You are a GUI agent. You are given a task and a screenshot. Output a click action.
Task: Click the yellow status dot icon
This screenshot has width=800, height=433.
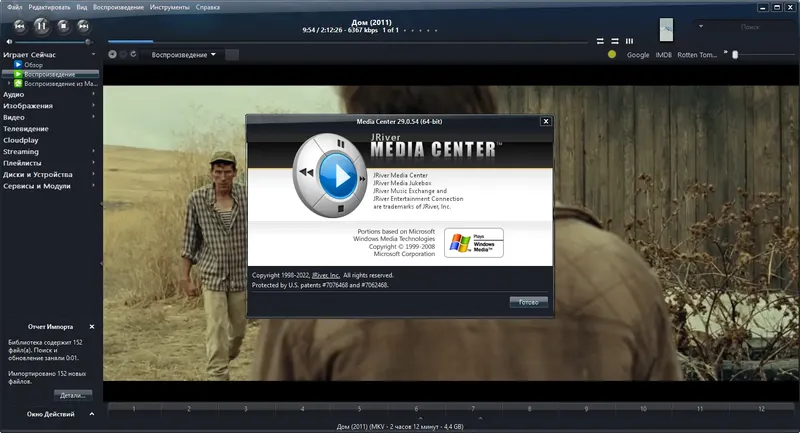click(612, 54)
